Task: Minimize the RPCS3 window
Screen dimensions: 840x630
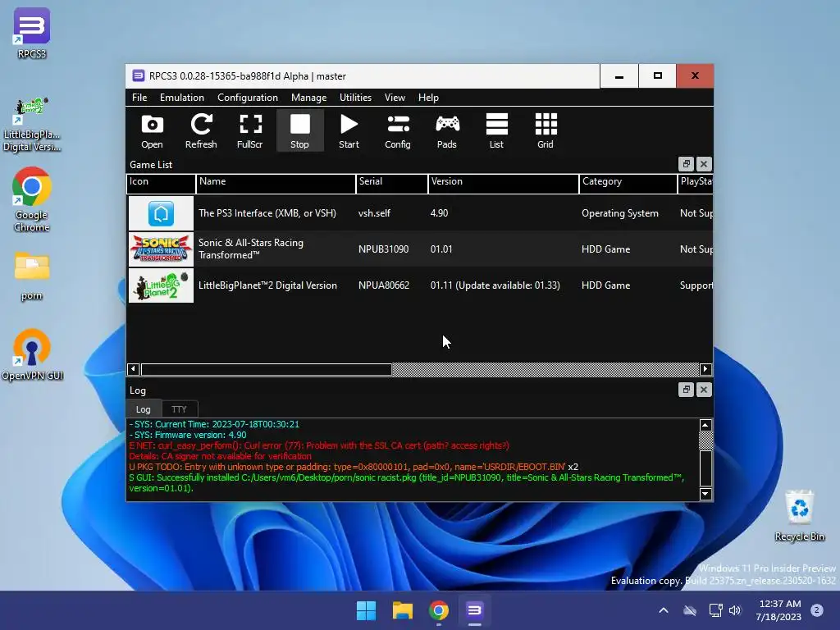Action: [619, 76]
